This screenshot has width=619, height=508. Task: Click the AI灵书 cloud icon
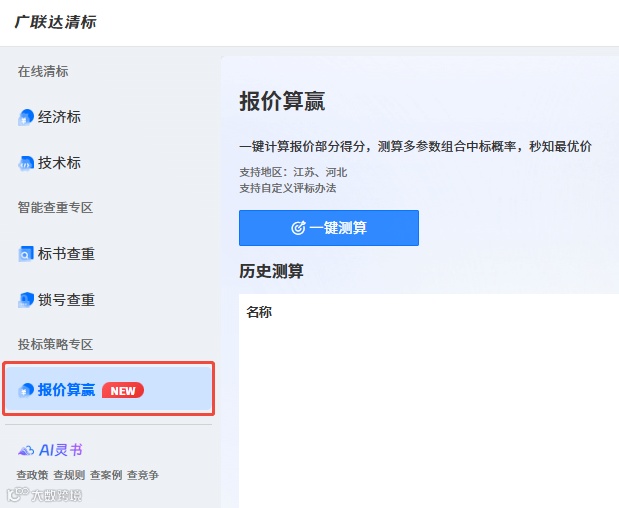pos(26,450)
